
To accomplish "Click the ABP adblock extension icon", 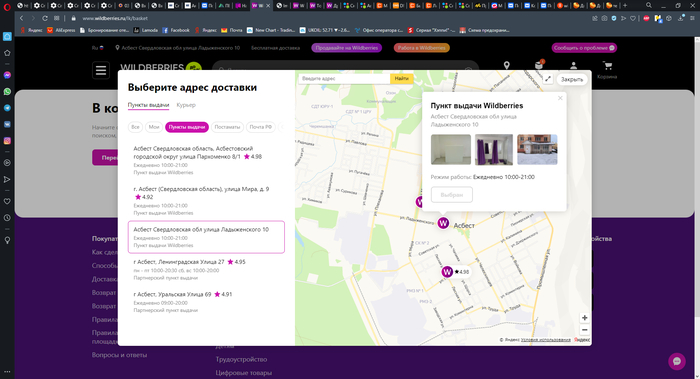I will 646,18.
